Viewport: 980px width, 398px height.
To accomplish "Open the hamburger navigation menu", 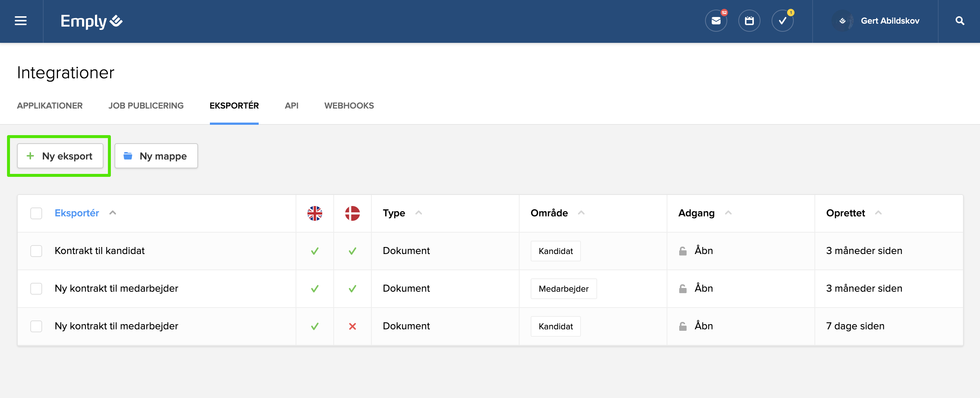I will click(21, 21).
